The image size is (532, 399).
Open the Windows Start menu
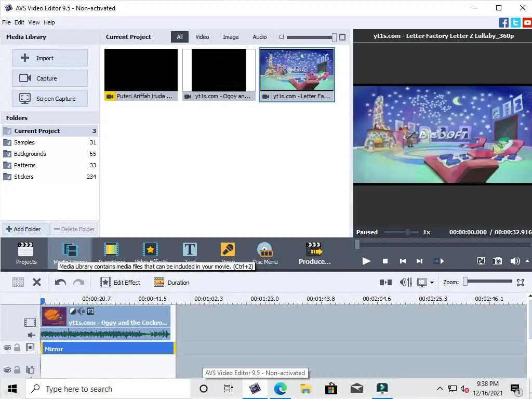(12, 389)
